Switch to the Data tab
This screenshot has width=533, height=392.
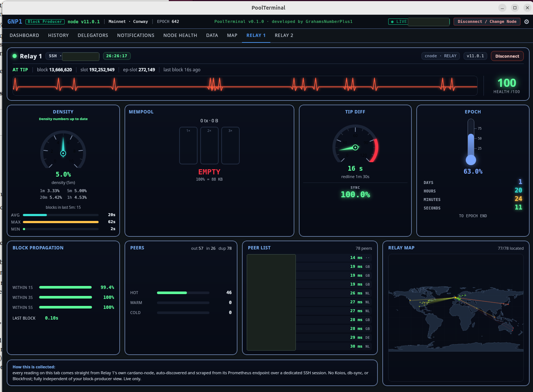pos(212,35)
